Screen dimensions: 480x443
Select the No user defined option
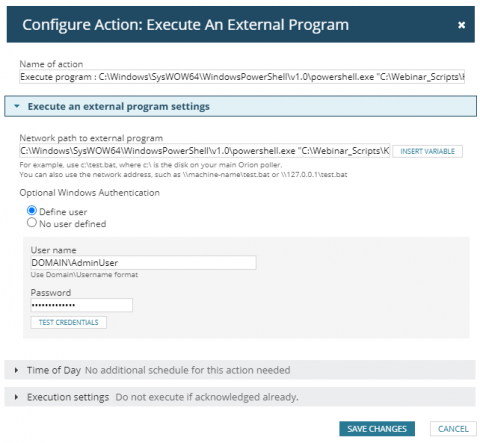(32, 223)
